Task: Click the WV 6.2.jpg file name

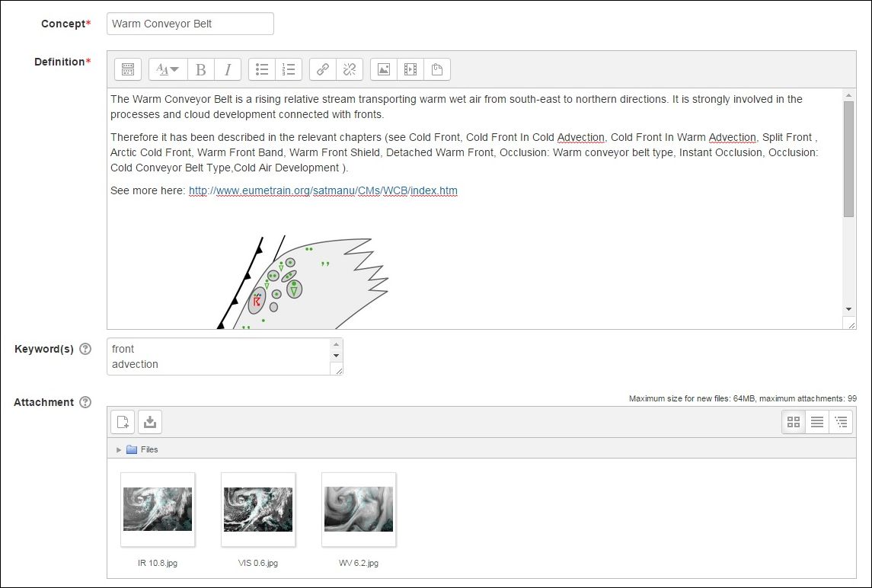Action: point(359,563)
